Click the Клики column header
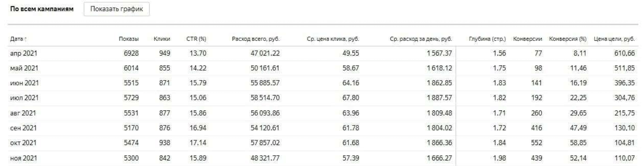The width and height of the screenshot is (644, 166). coord(162,39)
